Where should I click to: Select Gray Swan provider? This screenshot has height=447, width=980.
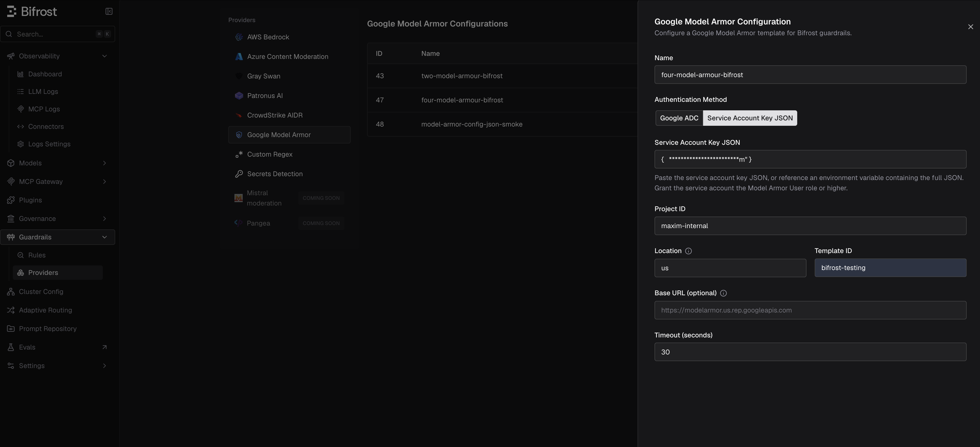pos(289,76)
